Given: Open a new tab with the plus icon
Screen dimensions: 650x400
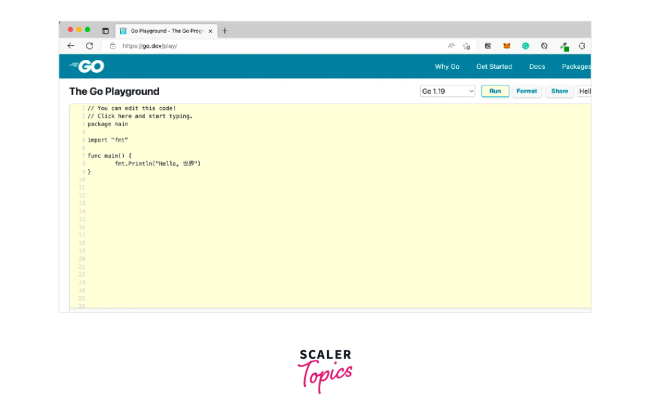Looking at the screenshot, I should tap(225, 31).
